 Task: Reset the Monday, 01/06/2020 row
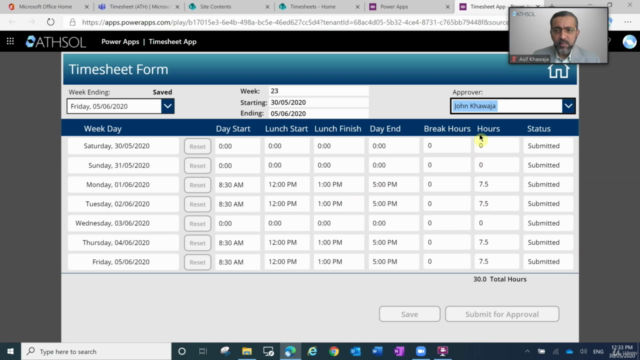click(x=198, y=185)
